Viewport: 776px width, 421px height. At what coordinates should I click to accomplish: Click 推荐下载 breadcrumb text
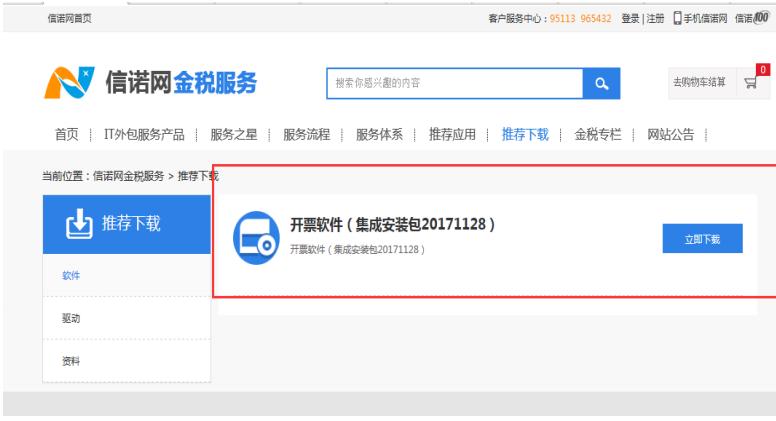point(198,176)
